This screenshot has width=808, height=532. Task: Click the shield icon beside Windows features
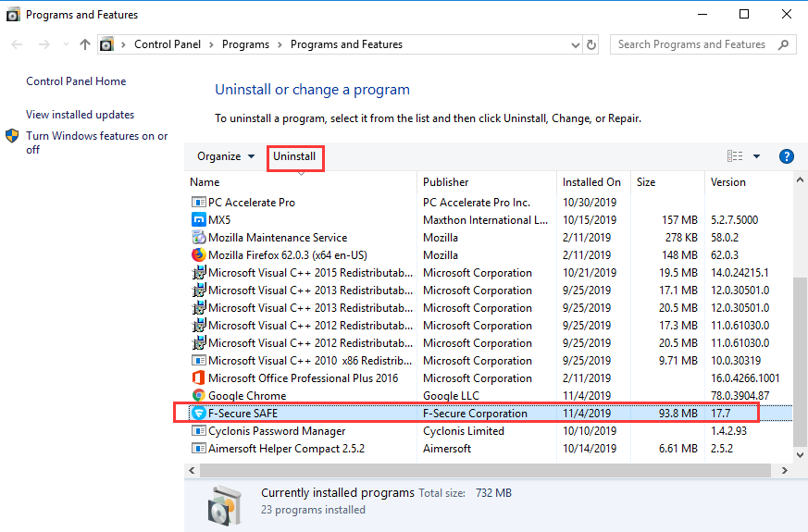click(x=12, y=136)
